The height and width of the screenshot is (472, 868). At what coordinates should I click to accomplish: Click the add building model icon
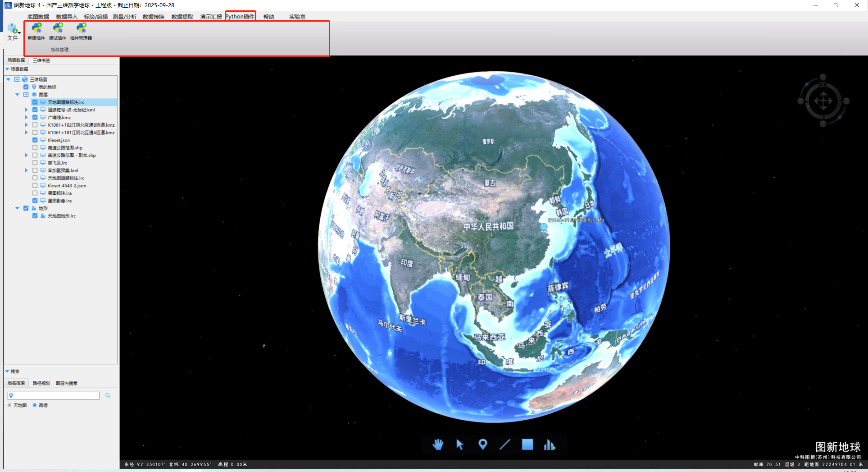(550, 445)
